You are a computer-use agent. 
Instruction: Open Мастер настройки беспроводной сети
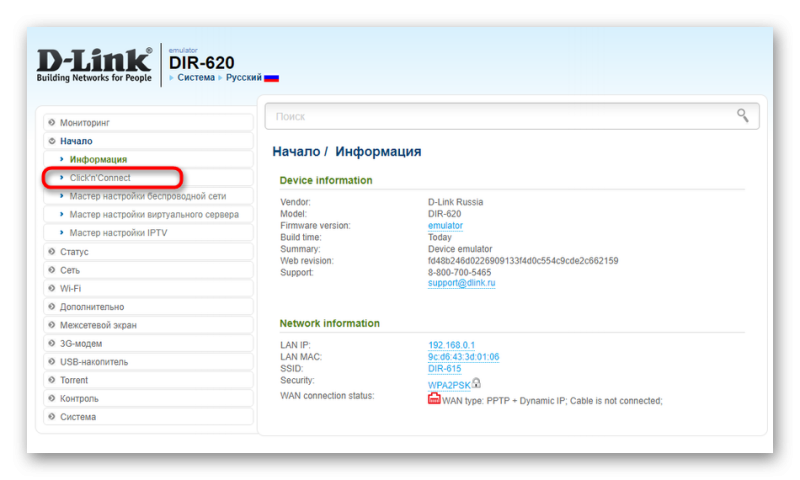tap(148, 196)
